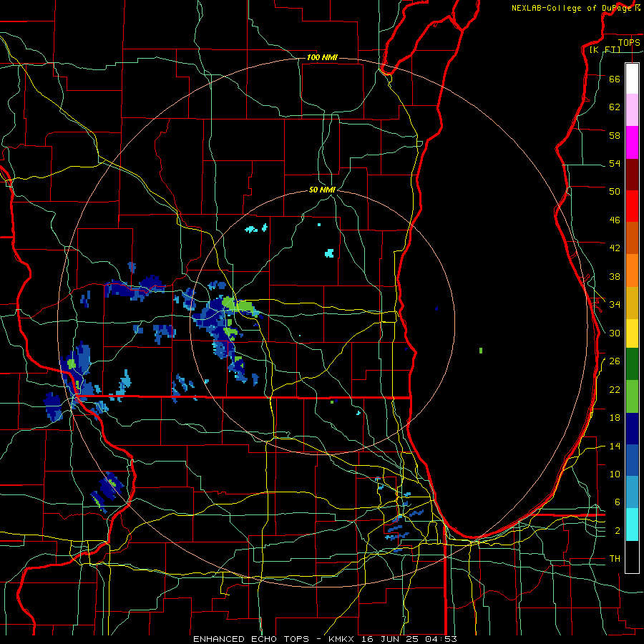Click the 100 NMI range ring label
The image size is (644, 644).
322,57
